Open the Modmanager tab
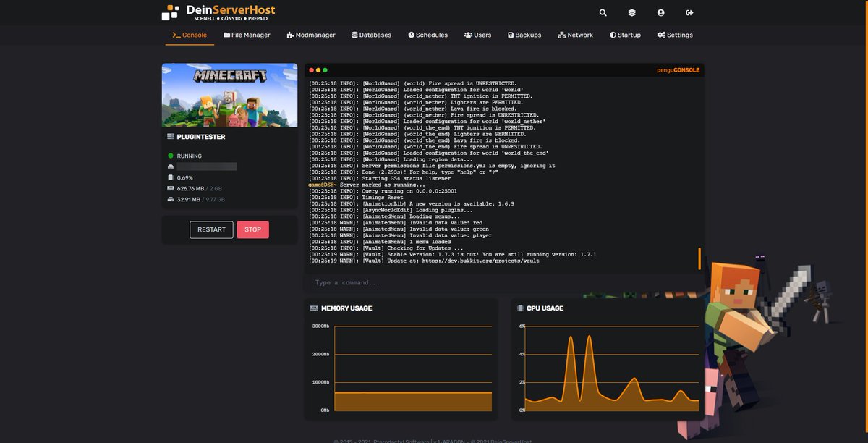The image size is (868, 443). tap(311, 35)
